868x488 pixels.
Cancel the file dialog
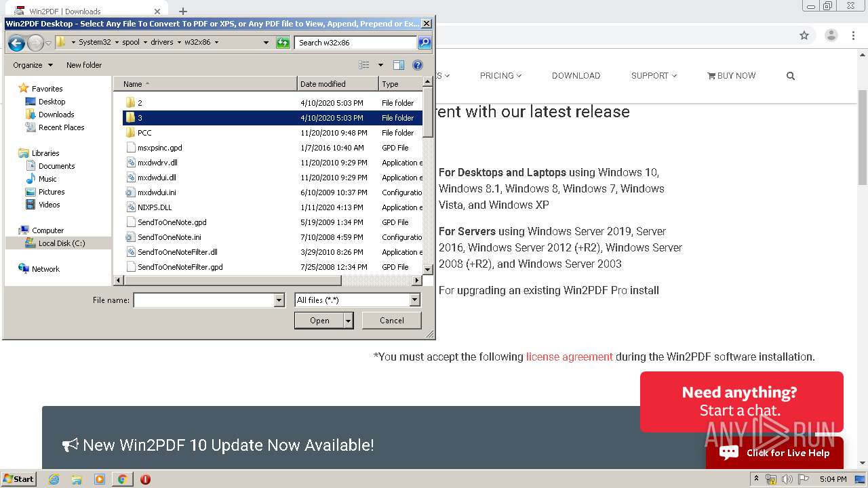pos(392,321)
